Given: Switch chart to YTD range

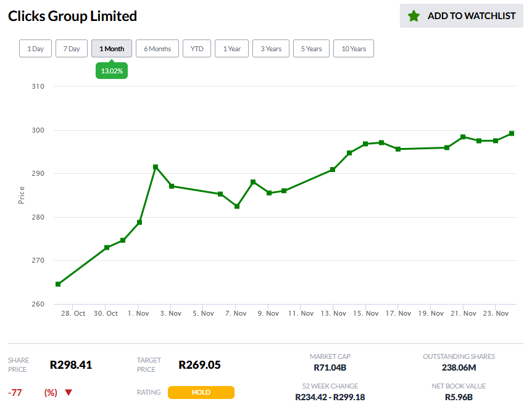Looking at the screenshot, I should click(x=197, y=49).
